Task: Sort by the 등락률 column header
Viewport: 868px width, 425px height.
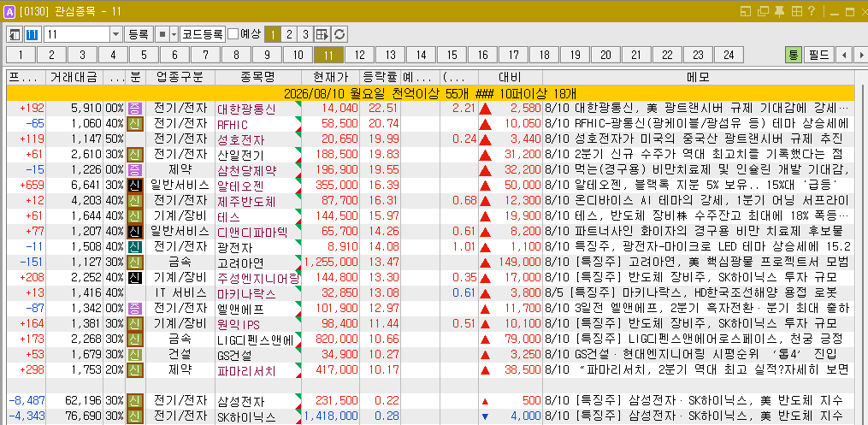Action: (x=380, y=77)
